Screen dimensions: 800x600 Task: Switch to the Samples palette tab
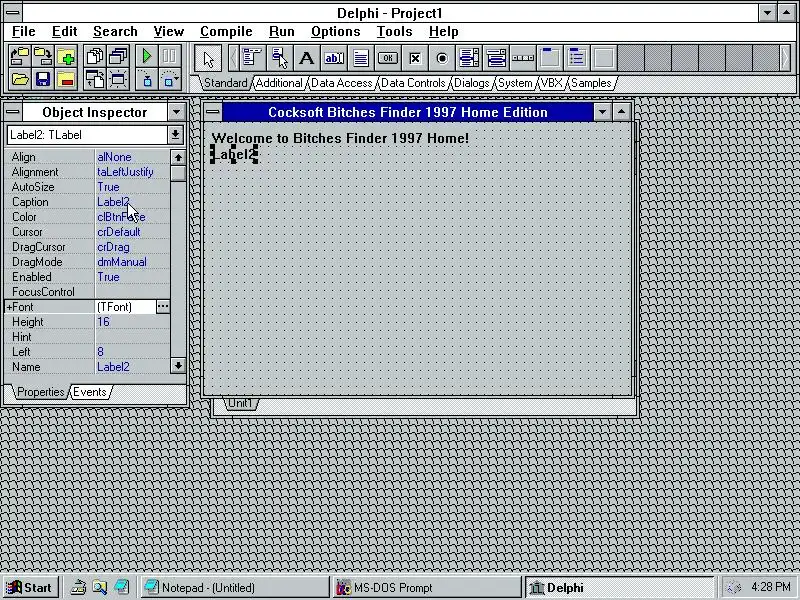tap(591, 83)
